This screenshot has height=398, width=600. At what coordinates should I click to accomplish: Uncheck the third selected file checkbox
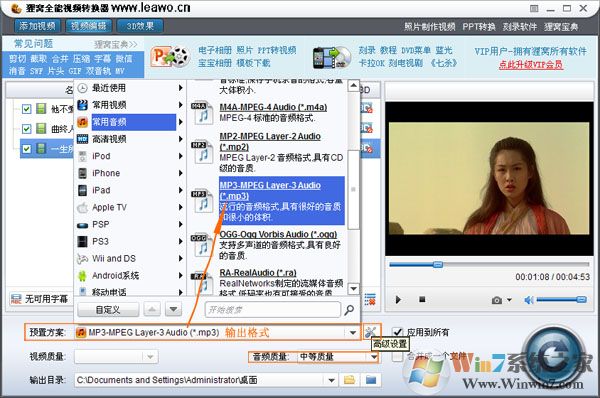click(26, 148)
